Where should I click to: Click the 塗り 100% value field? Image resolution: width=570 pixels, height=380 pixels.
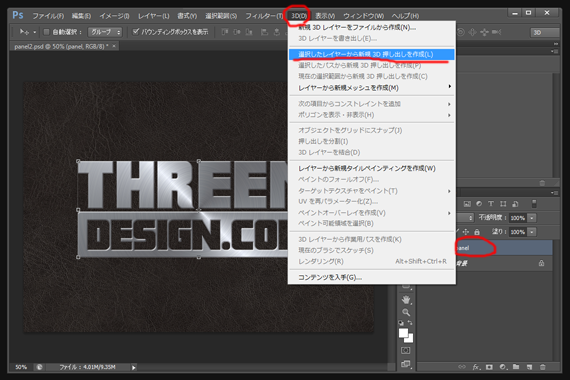coord(518,232)
